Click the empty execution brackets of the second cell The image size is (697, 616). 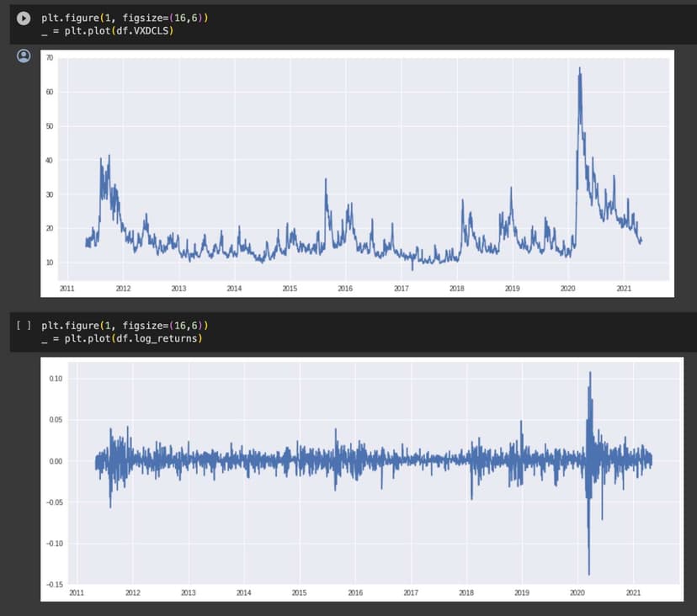[24, 326]
